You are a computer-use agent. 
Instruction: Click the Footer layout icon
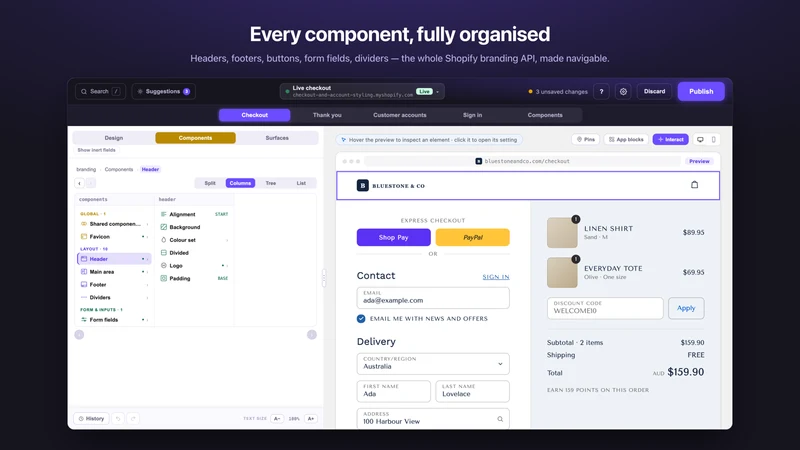point(84,285)
